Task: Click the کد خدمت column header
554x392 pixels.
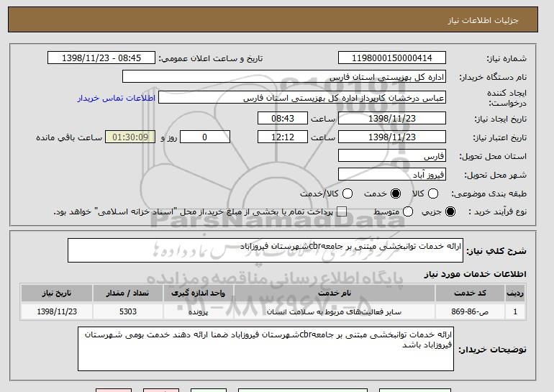Action: 470,293
